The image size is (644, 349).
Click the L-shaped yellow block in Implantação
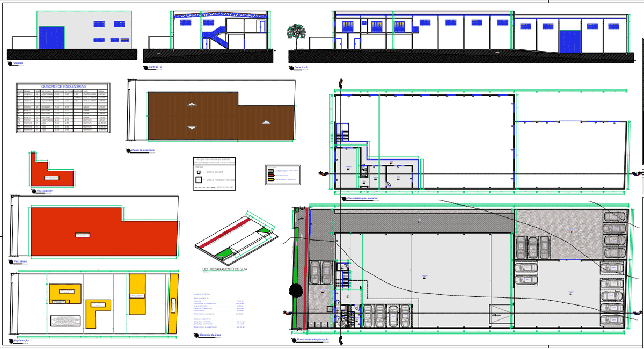click(x=97, y=312)
